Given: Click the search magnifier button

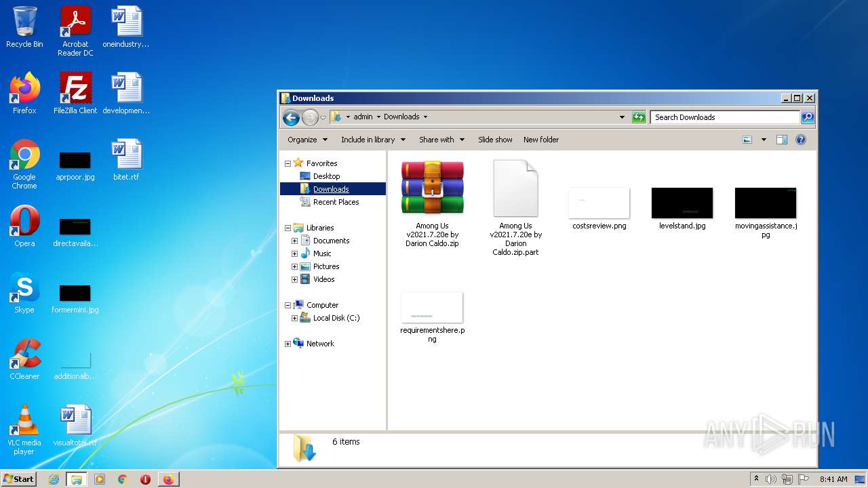Looking at the screenshot, I should click(808, 117).
